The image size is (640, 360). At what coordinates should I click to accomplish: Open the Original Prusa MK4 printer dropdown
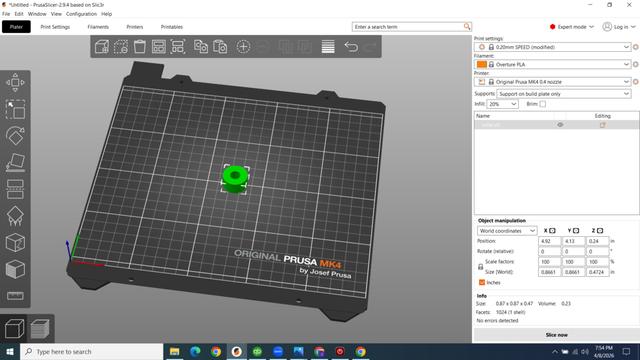coord(553,82)
